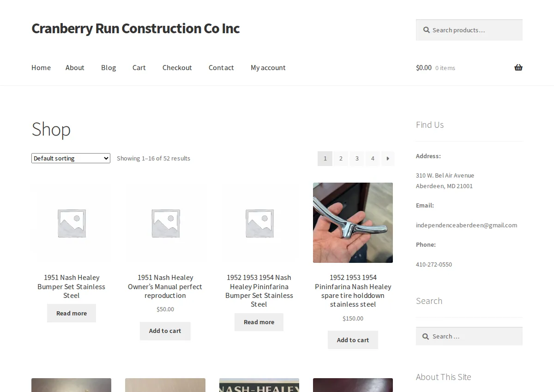
Task: Open the shopping basket icon
Action: (x=518, y=67)
